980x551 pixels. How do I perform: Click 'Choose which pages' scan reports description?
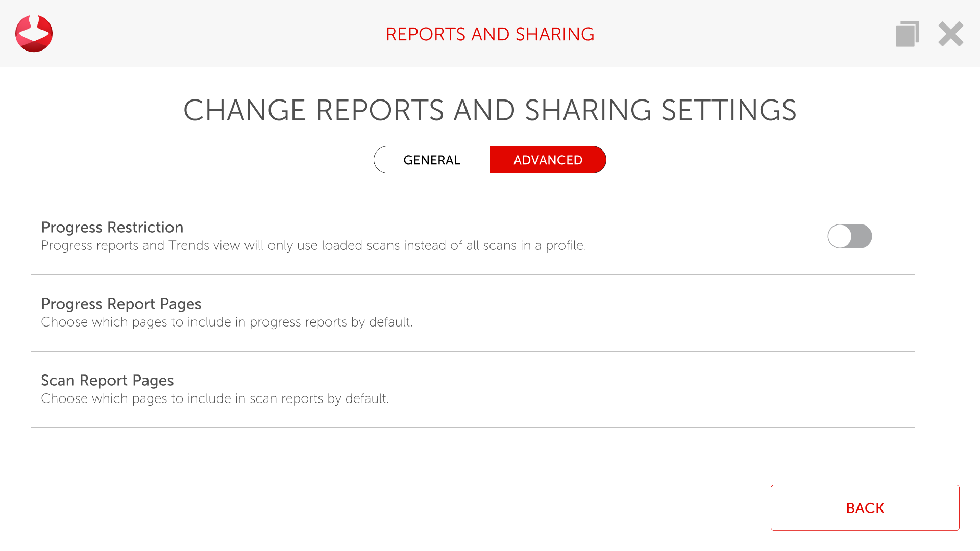point(214,399)
